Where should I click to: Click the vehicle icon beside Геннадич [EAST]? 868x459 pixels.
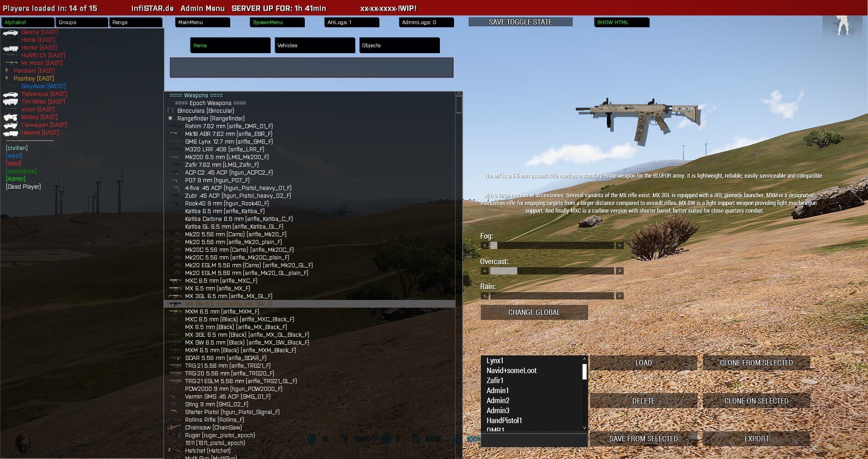(x=10, y=125)
